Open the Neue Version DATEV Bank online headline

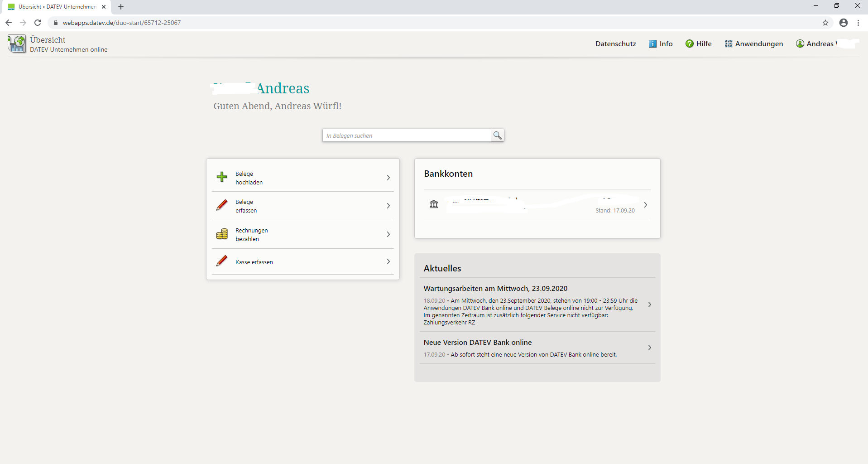(x=478, y=342)
